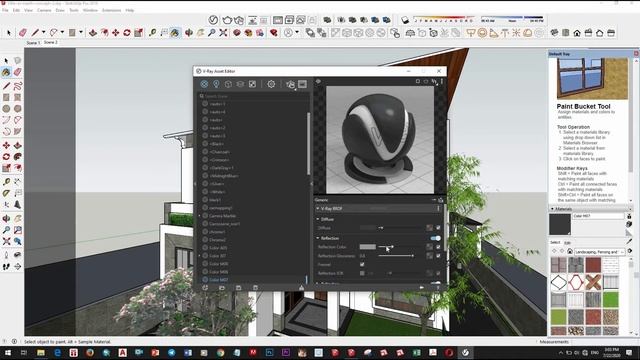The width and height of the screenshot is (640, 360).
Task: Click delete trash icon below material list
Action: [256, 288]
